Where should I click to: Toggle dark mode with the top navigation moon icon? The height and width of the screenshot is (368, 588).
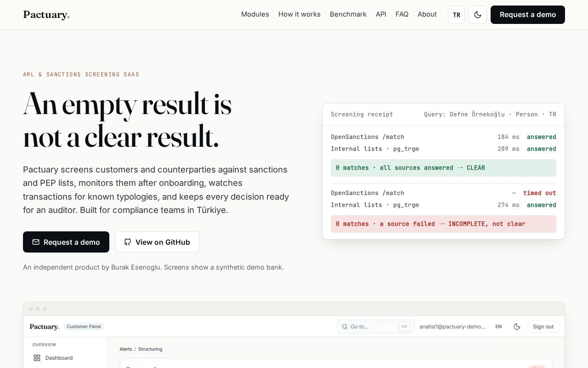(x=478, y=15)
